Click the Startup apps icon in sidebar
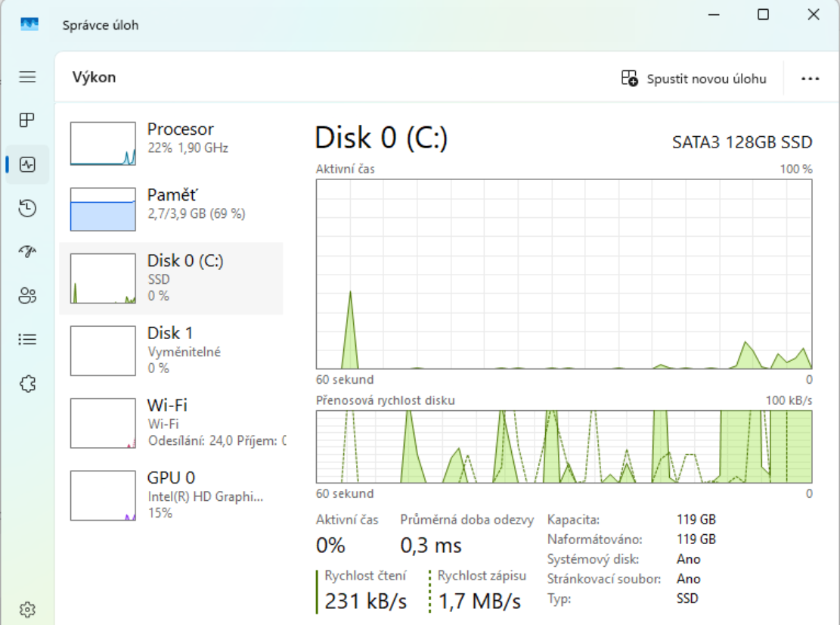The image size is (840, 625). (27, 251)
